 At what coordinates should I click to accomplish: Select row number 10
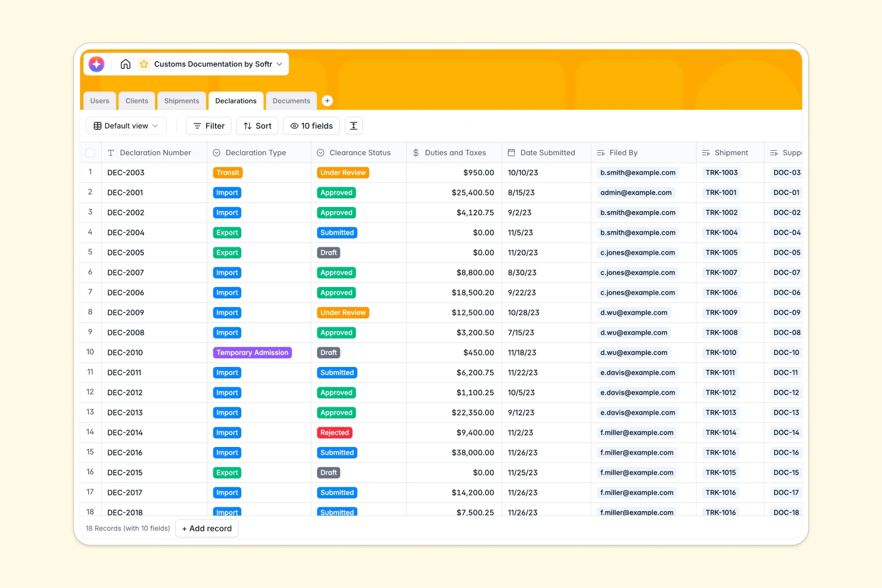(90, 352)
